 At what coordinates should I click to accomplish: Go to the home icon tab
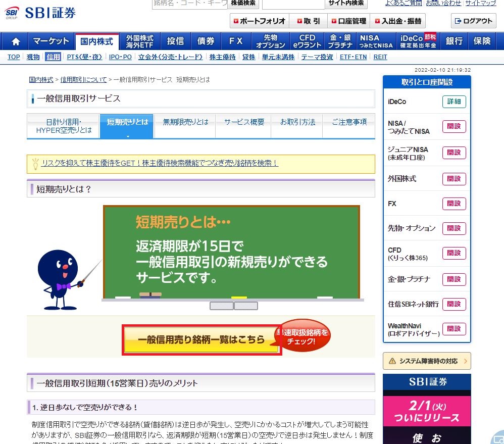coord(16,41)
